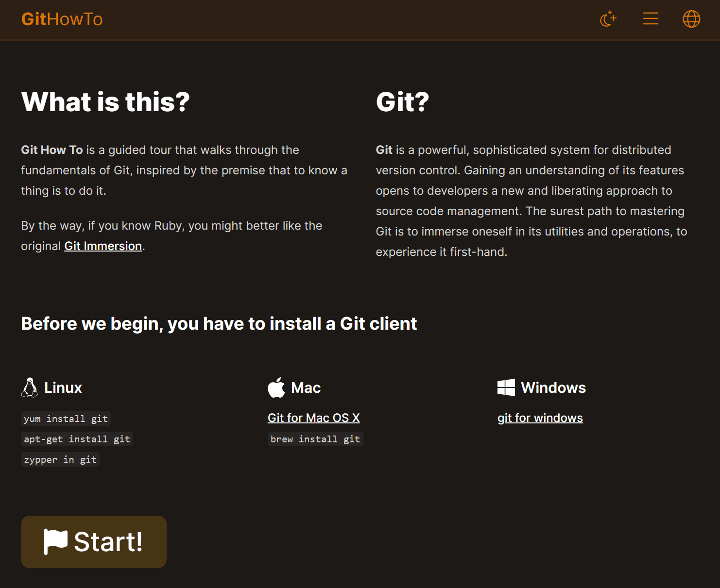Screen dimensions: 720x588
Task: Select the zypper in git snippet
Action: tap(60, 459)
